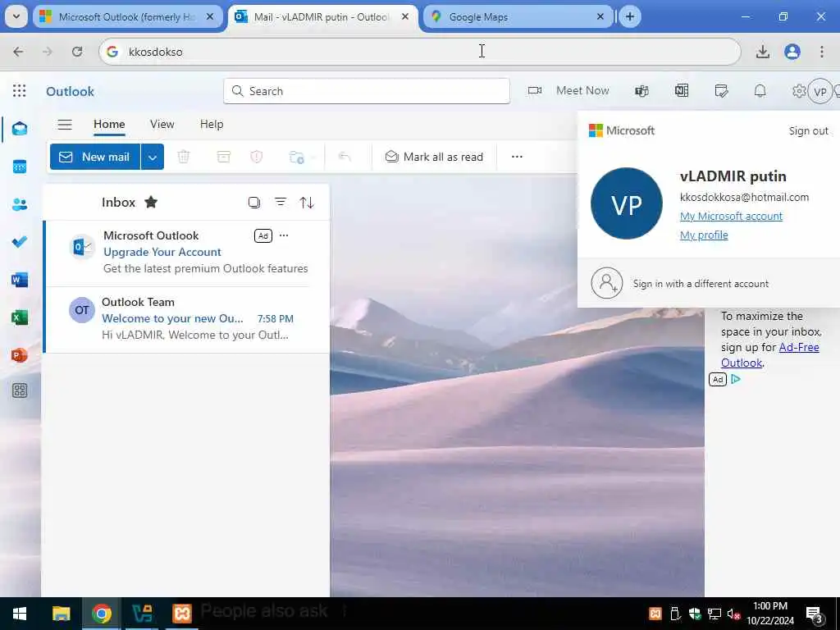This screenshot has height=630, width=840.
Task: Switch to the View ribbon tab
Action: pos(162,125)
